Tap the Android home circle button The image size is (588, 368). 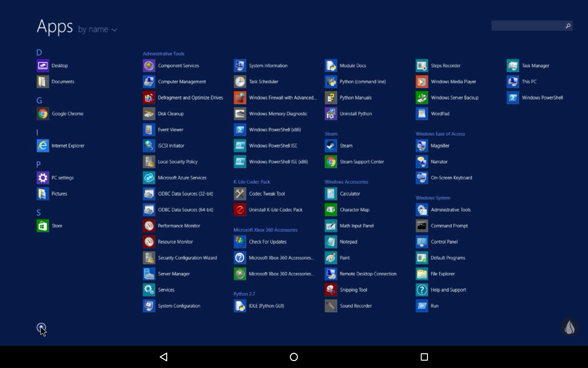(x=294, y=357)
